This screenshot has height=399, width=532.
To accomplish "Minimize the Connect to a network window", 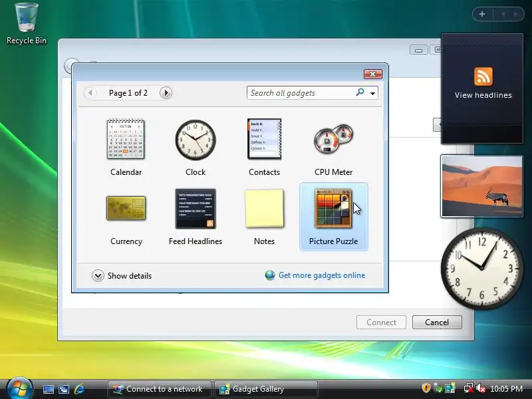I will (419, 50).
